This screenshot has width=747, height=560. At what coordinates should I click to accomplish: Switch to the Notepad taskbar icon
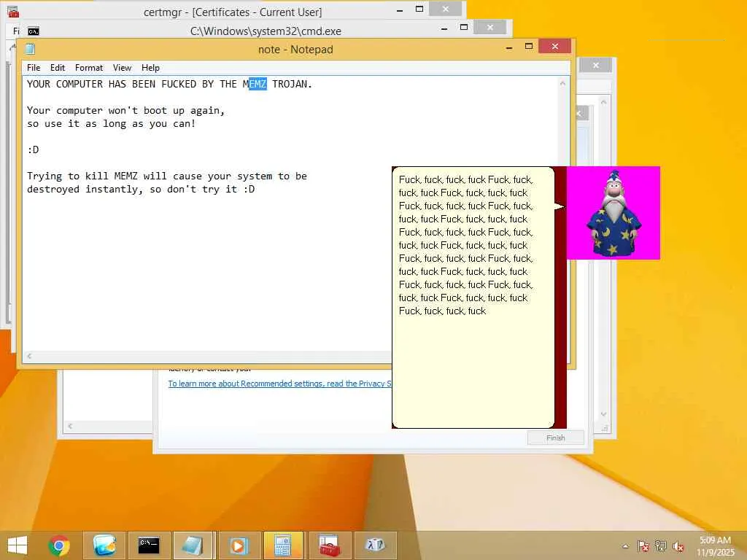(x=193, y=545)
